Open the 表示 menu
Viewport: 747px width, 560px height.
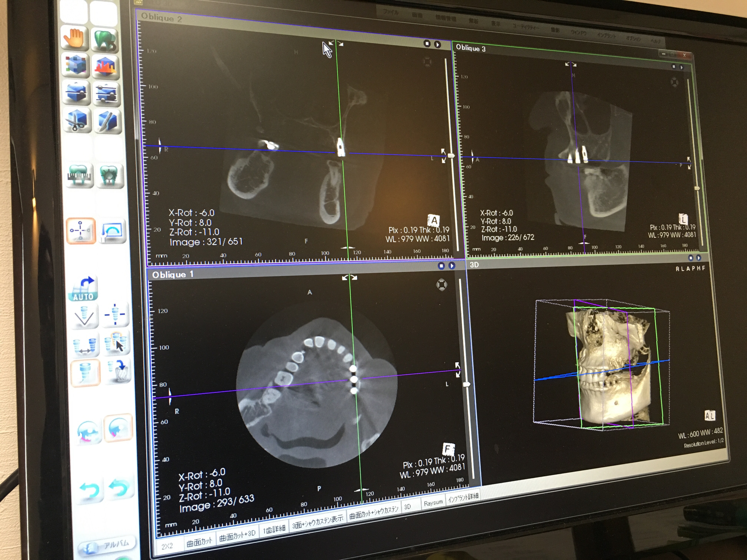coord(495,23)
